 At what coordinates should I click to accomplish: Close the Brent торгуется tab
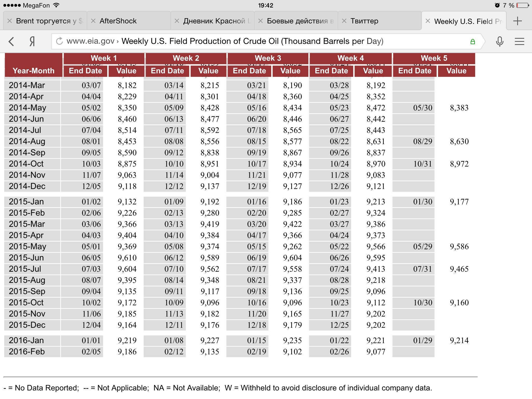click(10, 21)
